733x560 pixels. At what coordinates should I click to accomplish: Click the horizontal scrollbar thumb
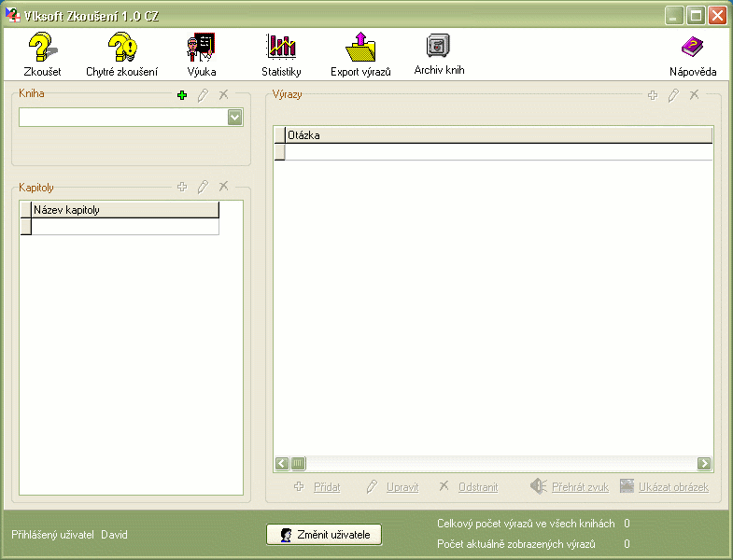point(298,464)
